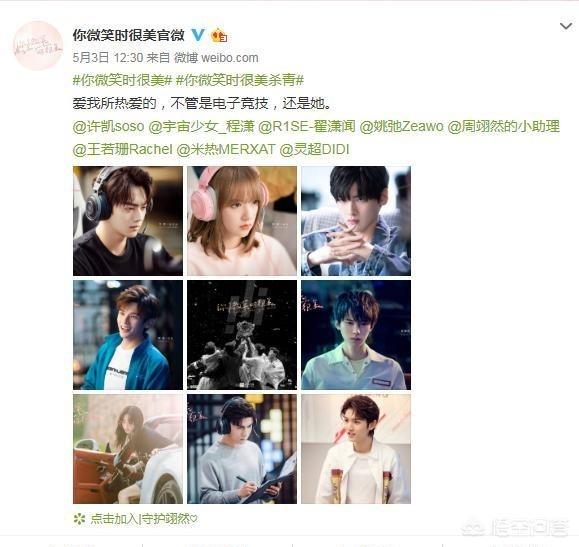Click the 点击加入|守护翊然 fan group link
Image resolution: width=579 pixels, height=547 pixels.
click(144, 519)
